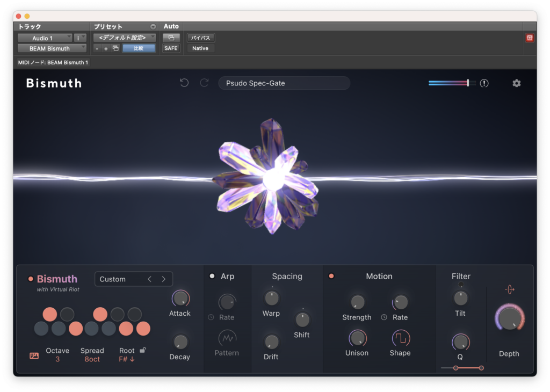
Task: Click the output level slider at top
Action: (x=452, y=83)
